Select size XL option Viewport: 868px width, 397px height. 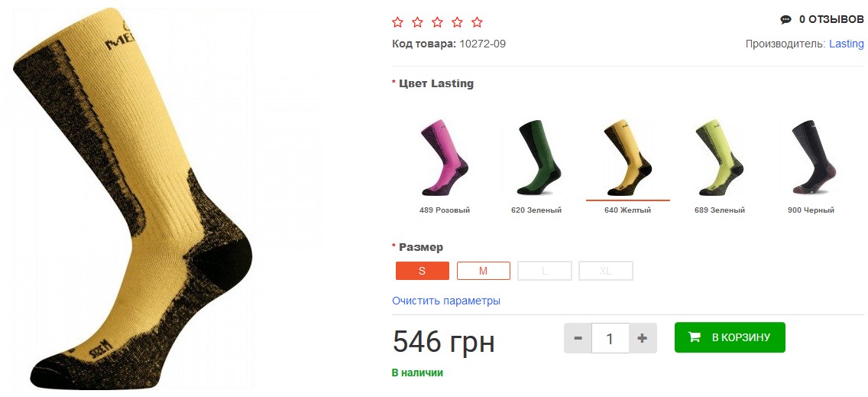tap(605, 271)
